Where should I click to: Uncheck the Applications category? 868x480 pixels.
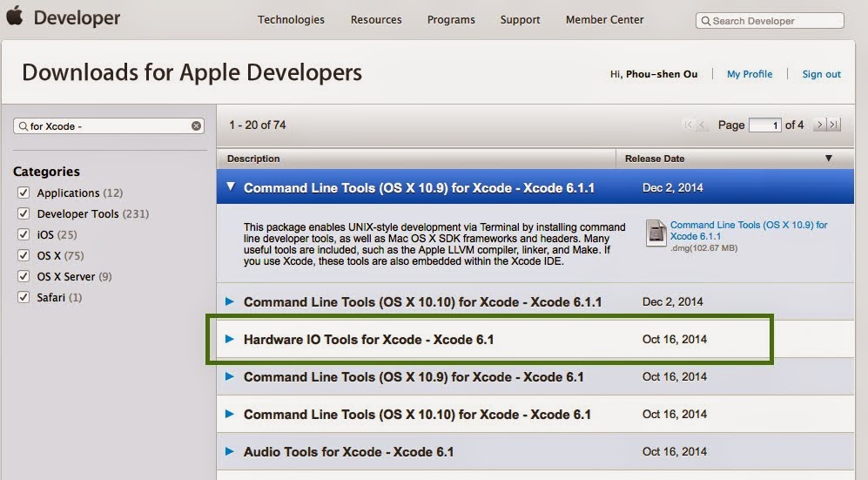pos(24,193)
